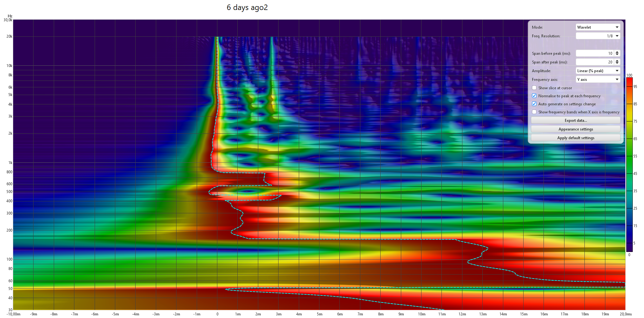Click the 20,0ms time axis label
This screenshot has height=318, width=644.
[625, 314]
